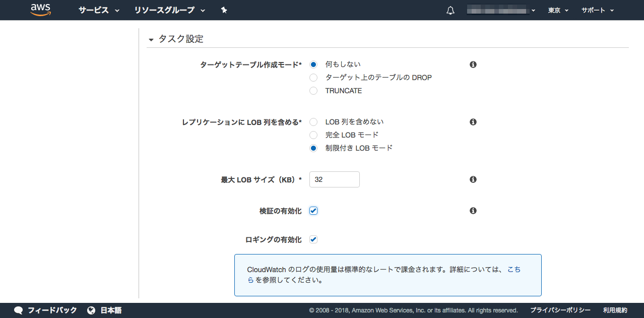Click the 最大 LOB サイズ input field
Image resolution: width=644 pixels, height=318 pixels.
coord(334,179)
